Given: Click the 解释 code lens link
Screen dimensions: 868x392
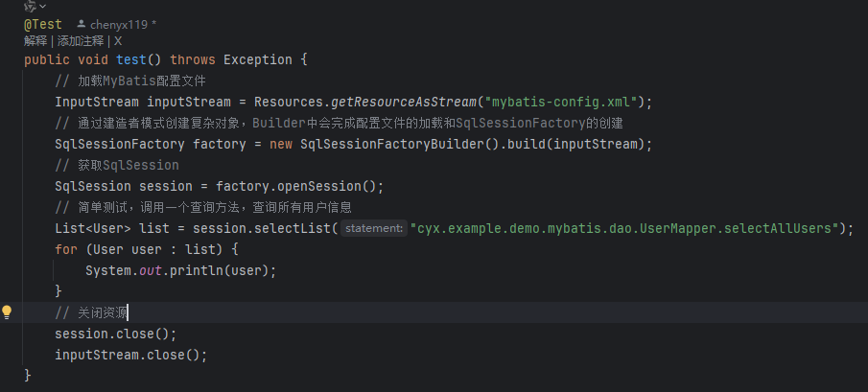Looking at the screenshot, I should point(35,41).
